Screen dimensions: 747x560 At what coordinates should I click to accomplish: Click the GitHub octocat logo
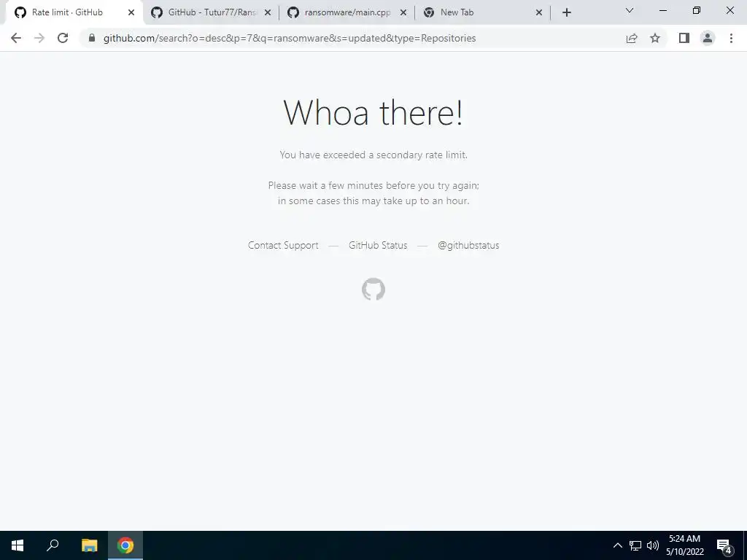(373, 289)
